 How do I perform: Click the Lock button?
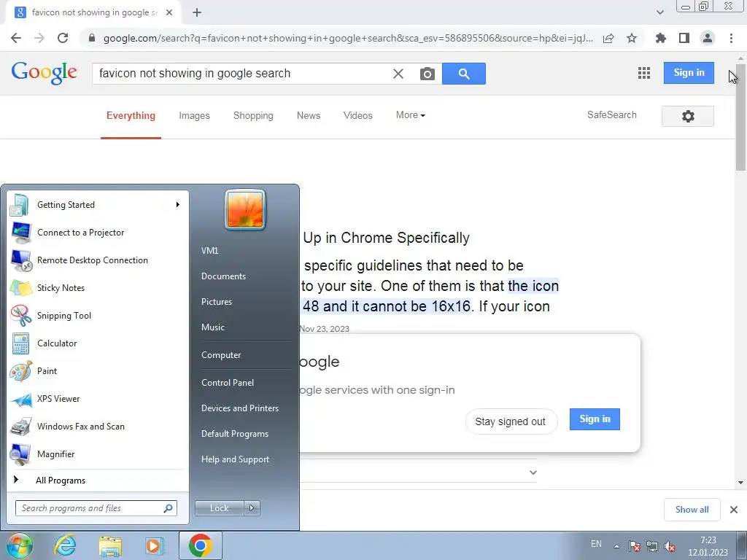219,508
